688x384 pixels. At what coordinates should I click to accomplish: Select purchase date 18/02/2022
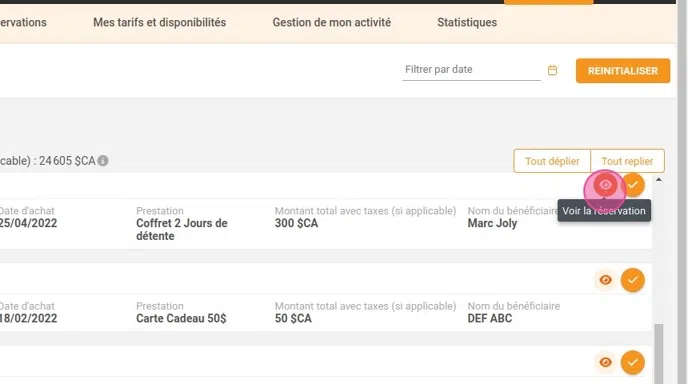pyautogui.click(x=28, y=319)
